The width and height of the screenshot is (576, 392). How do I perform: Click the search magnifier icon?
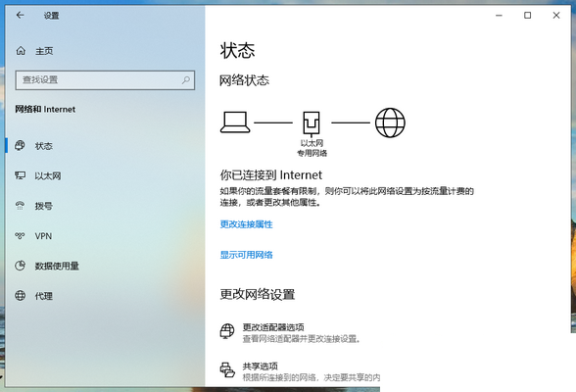coord(186,79)
